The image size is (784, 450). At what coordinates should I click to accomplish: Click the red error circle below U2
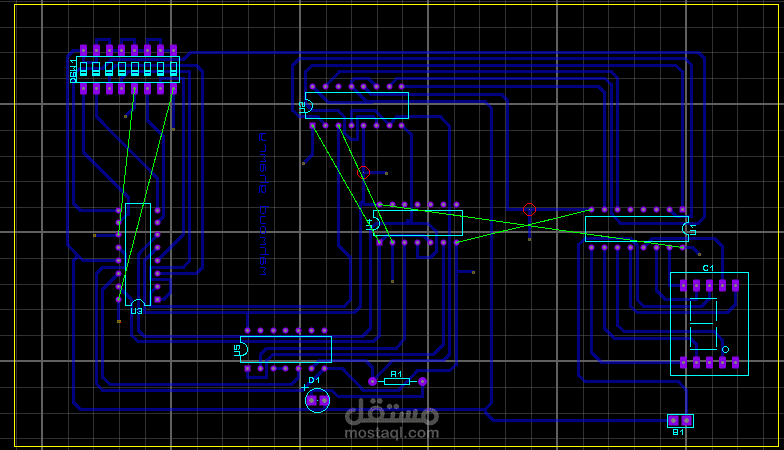point(364,172)
